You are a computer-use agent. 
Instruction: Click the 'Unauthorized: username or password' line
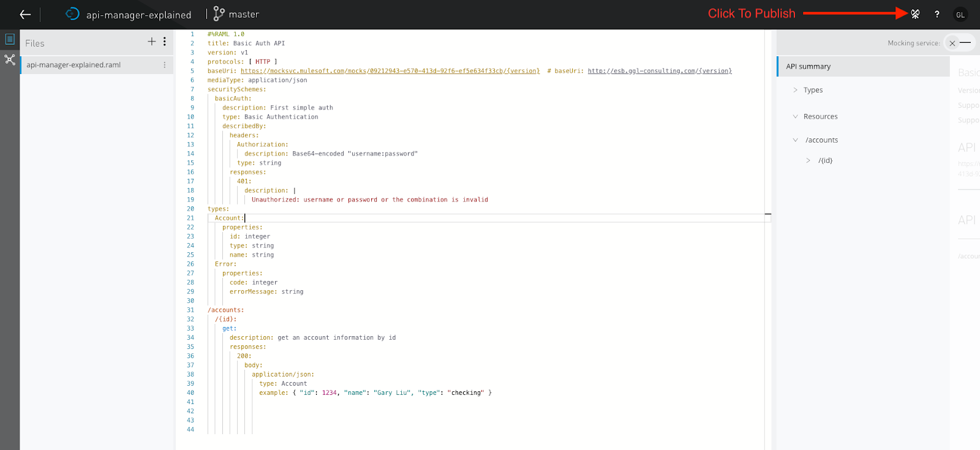[370, 200]
